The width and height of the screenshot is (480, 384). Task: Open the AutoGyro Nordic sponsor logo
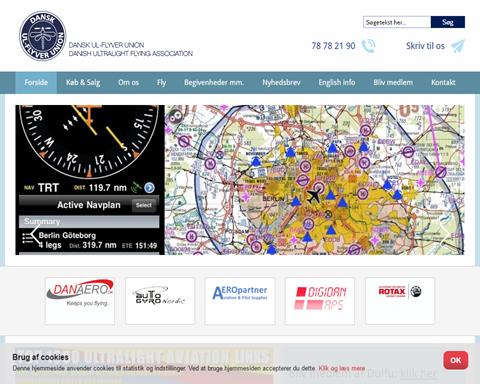click(x=160, y=301)
